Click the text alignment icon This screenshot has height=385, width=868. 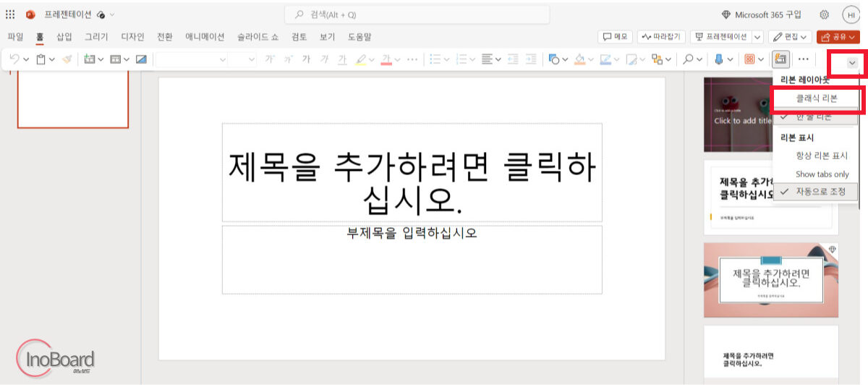[x=487, y=59]
